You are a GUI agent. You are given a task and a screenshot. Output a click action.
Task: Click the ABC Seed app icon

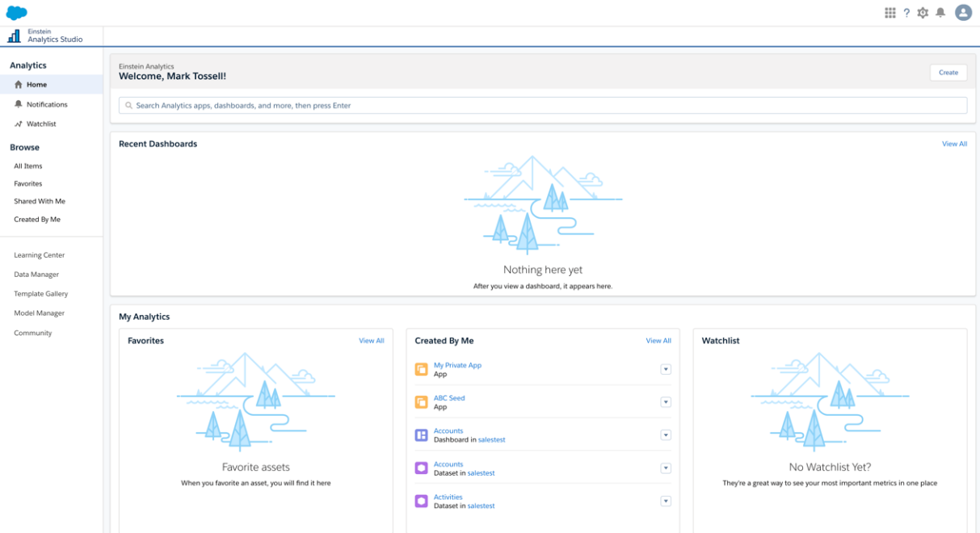[x=421, y=402]
